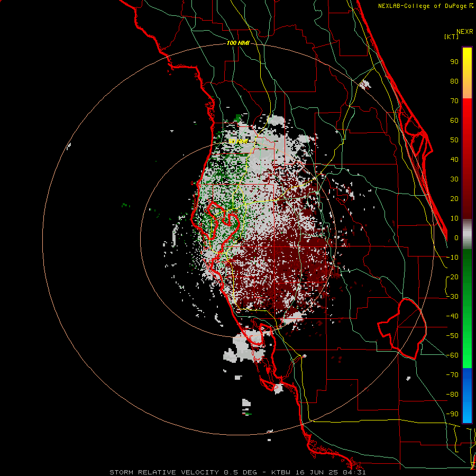
Task: Click the positive 50 value on velocity scale
Action: pos(454,140)
